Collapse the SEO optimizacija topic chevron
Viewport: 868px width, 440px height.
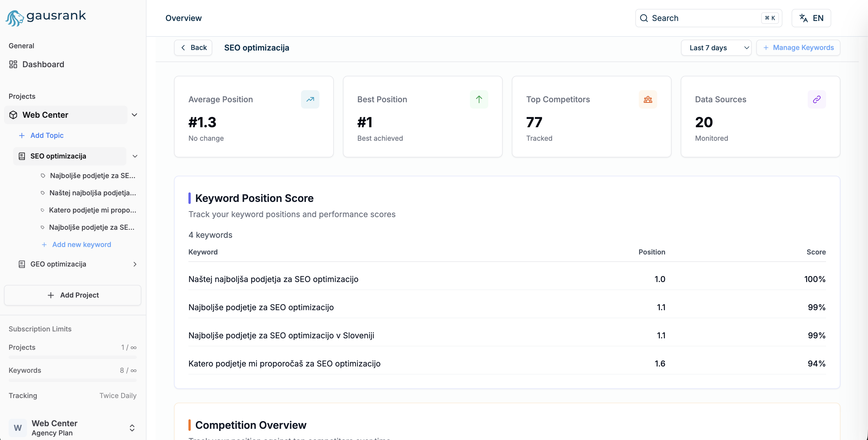pos(135,156)
